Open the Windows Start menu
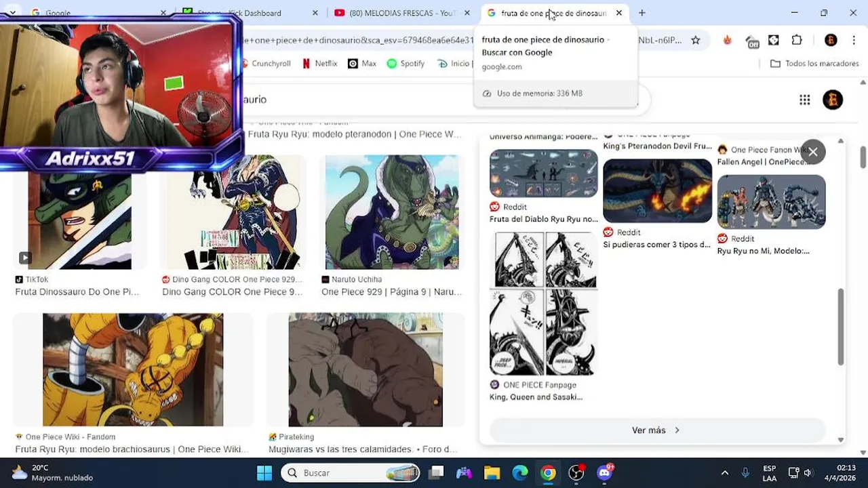 coord(264,472)
